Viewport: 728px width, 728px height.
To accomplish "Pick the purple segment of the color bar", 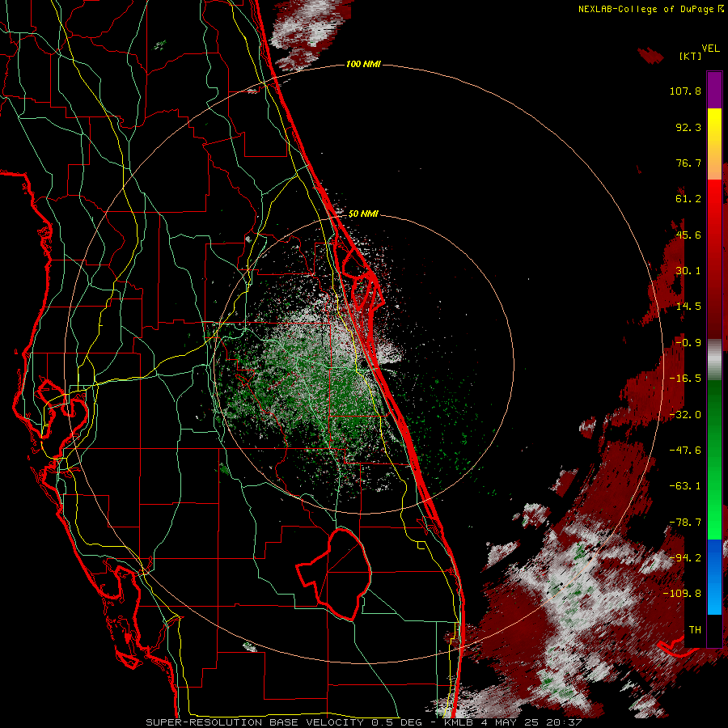I will [714, 90].
